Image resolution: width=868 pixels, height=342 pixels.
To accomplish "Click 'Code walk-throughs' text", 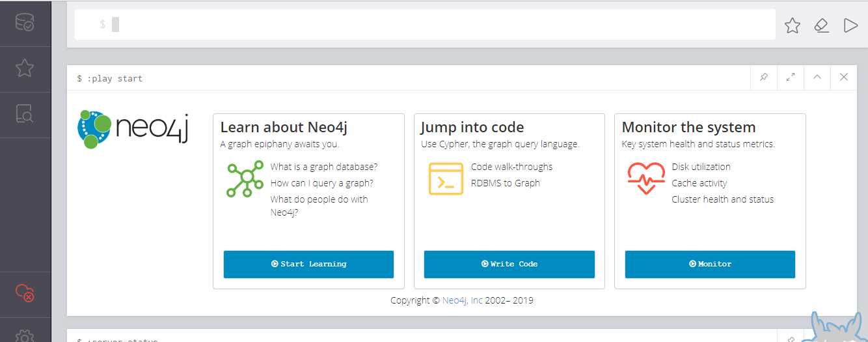I will [511, 167].
